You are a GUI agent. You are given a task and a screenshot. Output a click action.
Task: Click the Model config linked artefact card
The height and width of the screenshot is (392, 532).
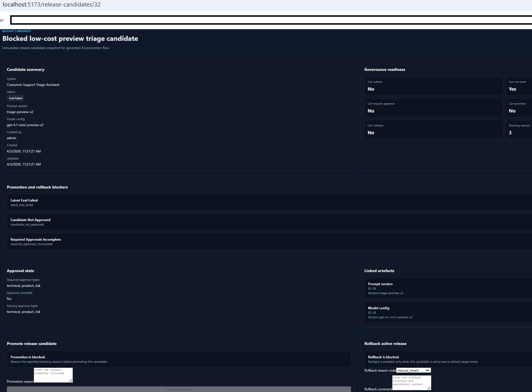tap(448, 312)
